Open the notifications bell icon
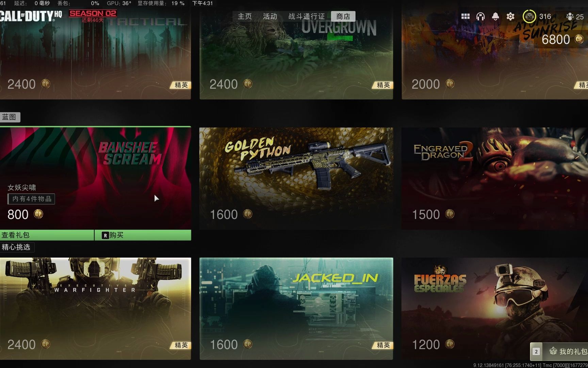588x368 pixels. (x=495, y=16)
